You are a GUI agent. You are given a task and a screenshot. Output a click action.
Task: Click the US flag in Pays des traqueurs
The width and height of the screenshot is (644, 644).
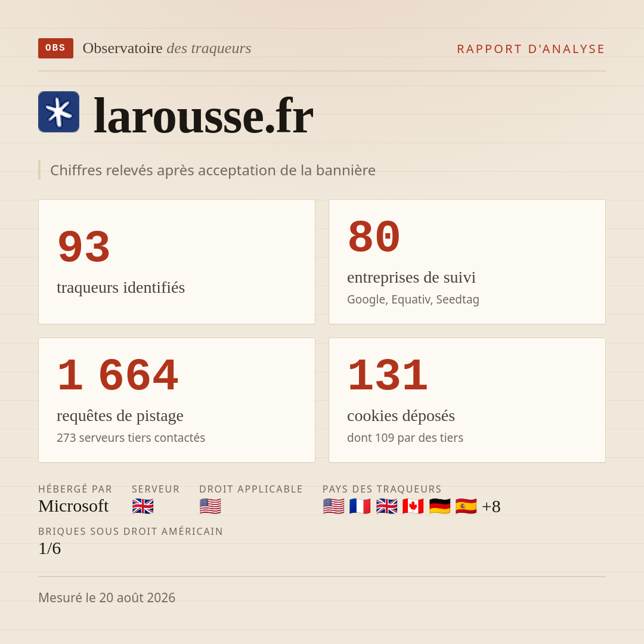(333, 506)
